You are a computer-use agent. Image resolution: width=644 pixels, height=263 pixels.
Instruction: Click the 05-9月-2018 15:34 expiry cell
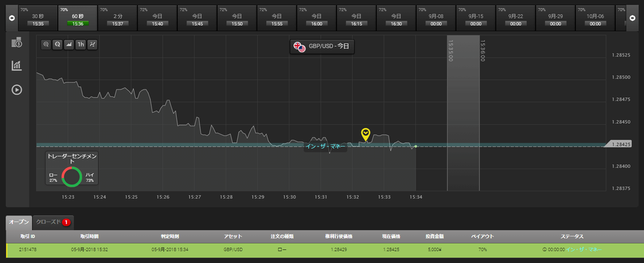point(170,249)
